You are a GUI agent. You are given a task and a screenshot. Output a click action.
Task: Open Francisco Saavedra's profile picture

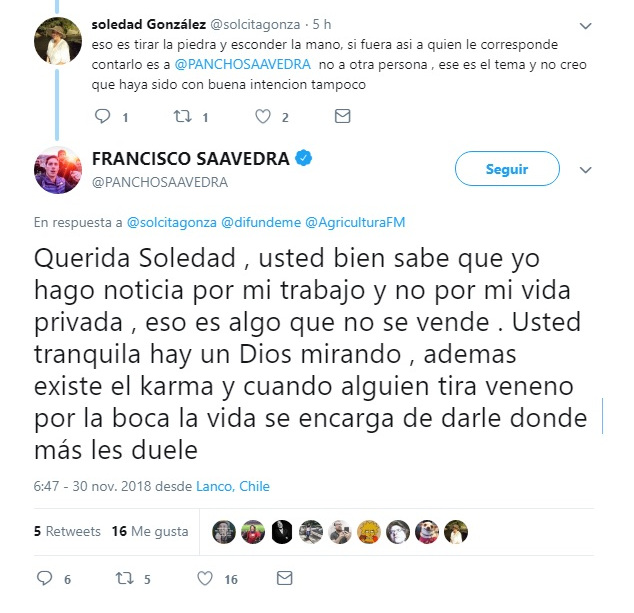(58, 170)
